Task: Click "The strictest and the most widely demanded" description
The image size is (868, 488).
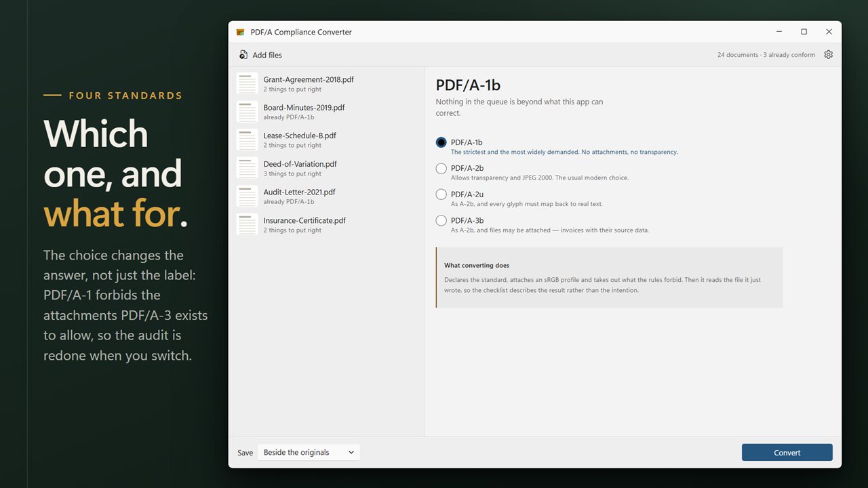Action: click(564, 152)
